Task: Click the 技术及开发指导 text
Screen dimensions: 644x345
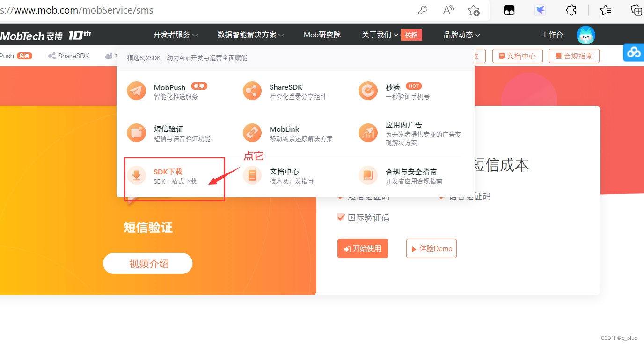Action: [292, 181]
